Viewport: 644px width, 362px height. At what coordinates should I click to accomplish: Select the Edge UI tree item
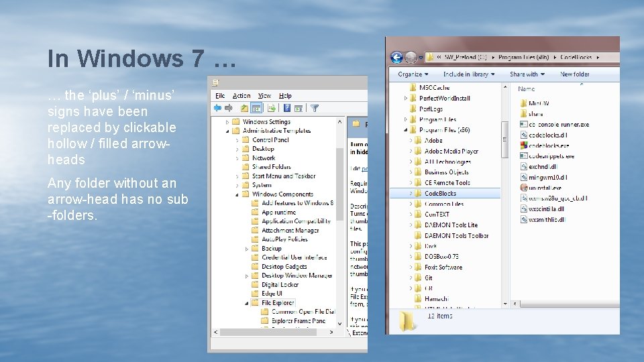pos(272,294)
